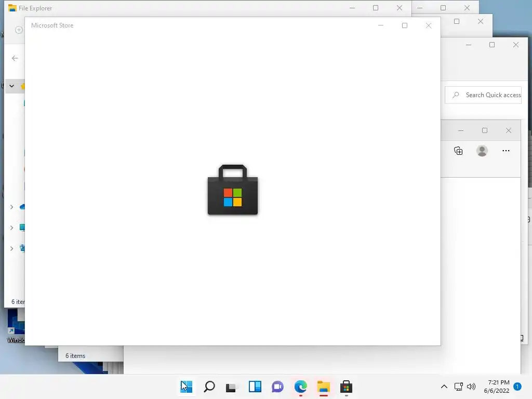Open Widgets panel from taskbar

click(255, 387)
